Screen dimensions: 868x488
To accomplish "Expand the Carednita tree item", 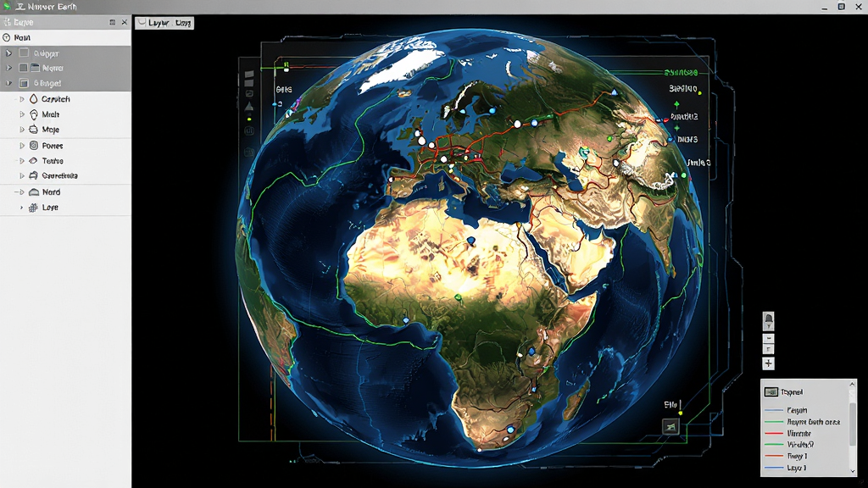I will (x=21, y=176).
